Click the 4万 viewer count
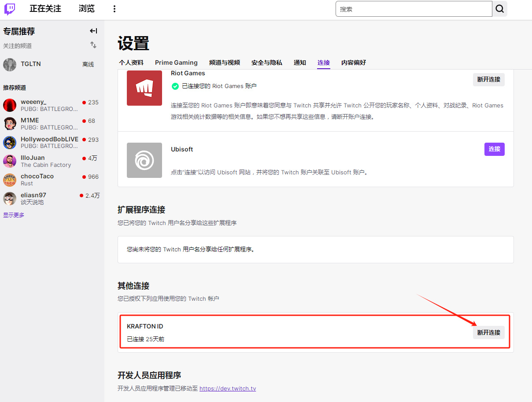 [92, 158]
